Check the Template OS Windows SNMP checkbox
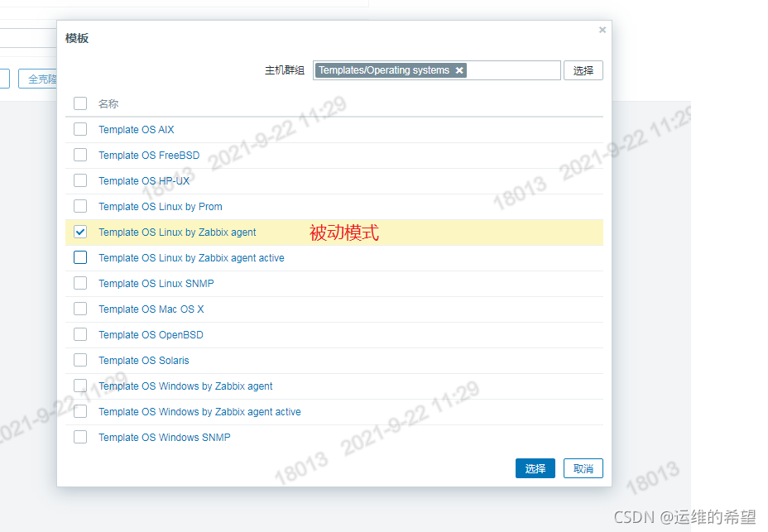Viewport: 768px width, 532px height. pos(80,437)
